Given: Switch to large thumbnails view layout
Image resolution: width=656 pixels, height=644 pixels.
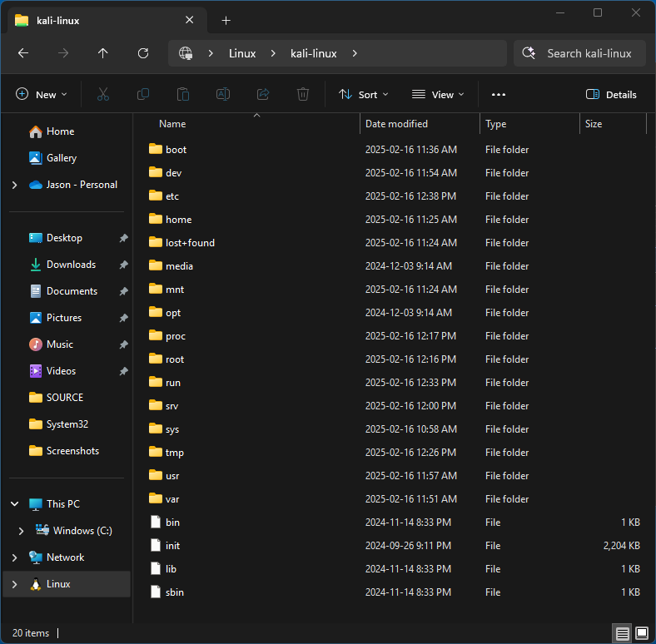Looking at the screenshot, I should (642, 633).
